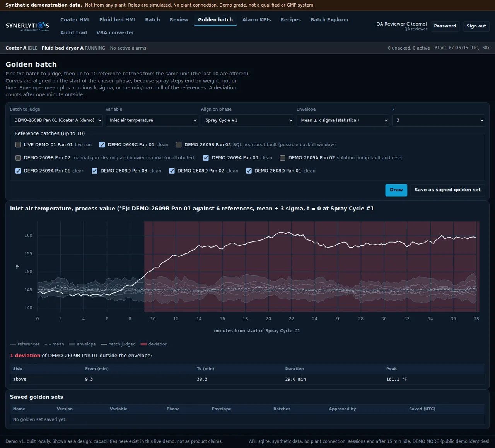Click the Plant UTC clock readout
Image resolution: width=495 pixels, height=448 pixels.
click(x=462, y=48)
